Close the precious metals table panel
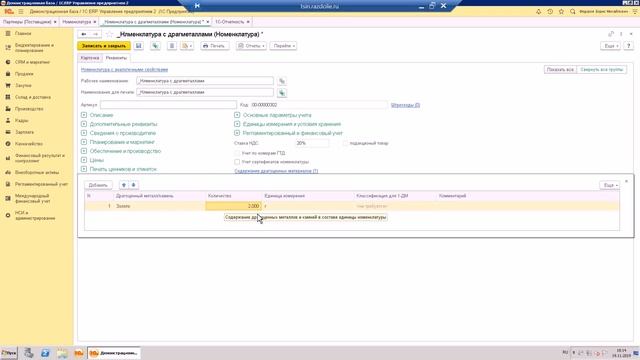Viewport: 640px width, 360px height. pos(627,181)
